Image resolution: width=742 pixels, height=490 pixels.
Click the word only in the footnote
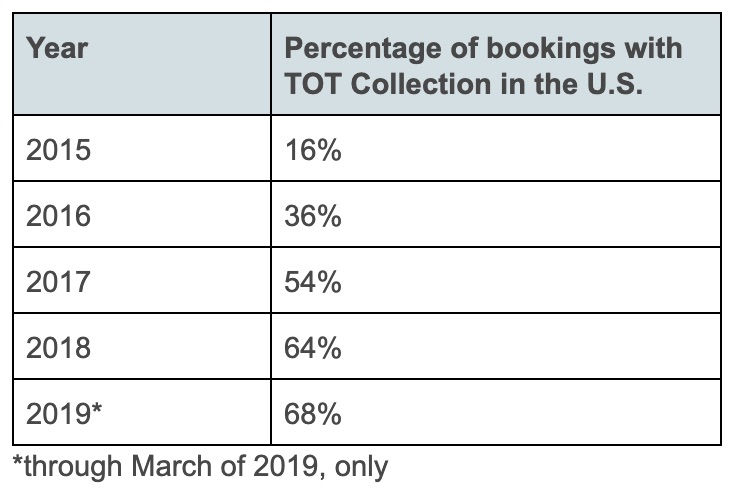(360, 466)
